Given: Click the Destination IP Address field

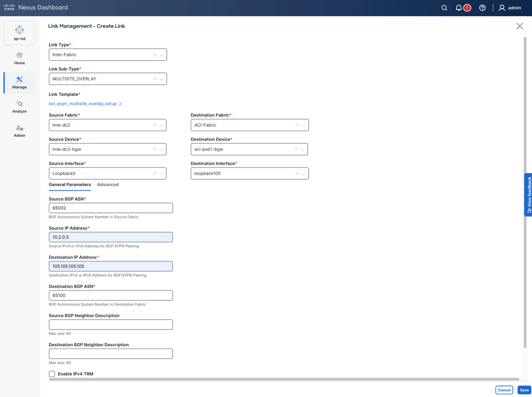Looking at the screenshot, I should pos(111,266).
